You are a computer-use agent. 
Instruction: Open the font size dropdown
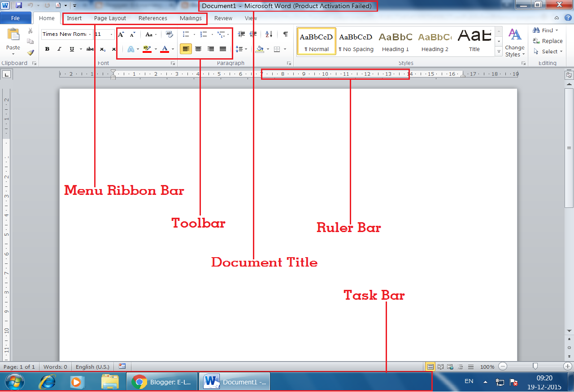[110, 34]
